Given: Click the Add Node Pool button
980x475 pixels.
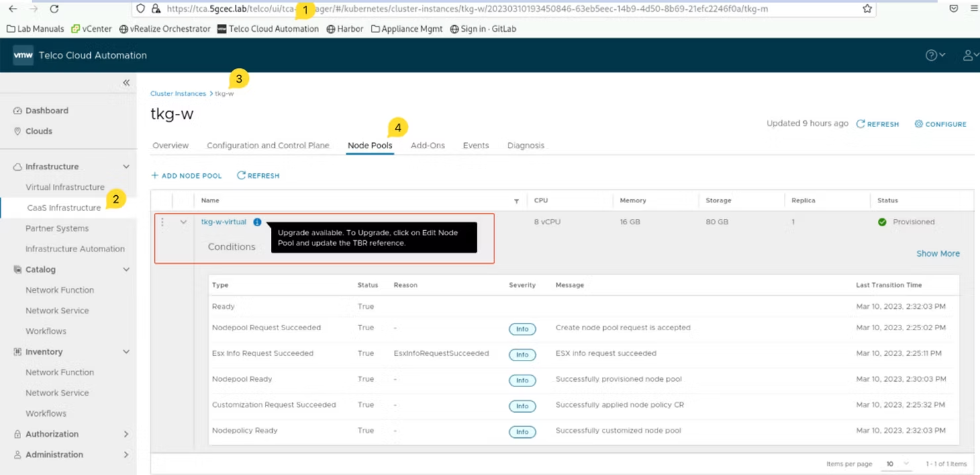Looking at the screenshot, I should point(186,175).
